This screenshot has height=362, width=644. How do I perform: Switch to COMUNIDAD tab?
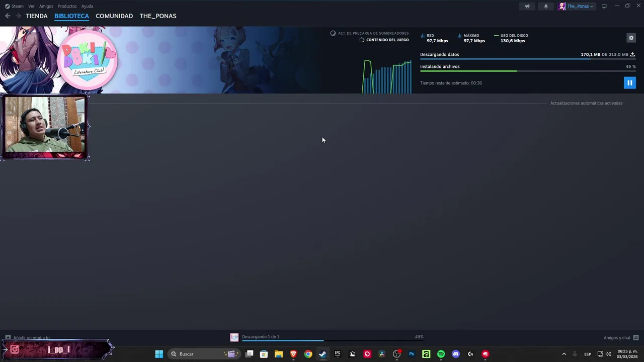[x=114, y=16]
